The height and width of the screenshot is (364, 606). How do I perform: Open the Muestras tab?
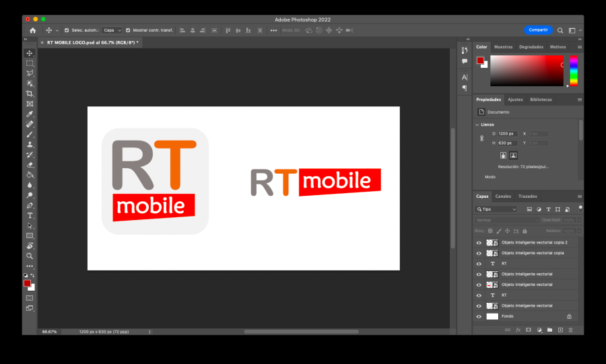click(503, 47)
